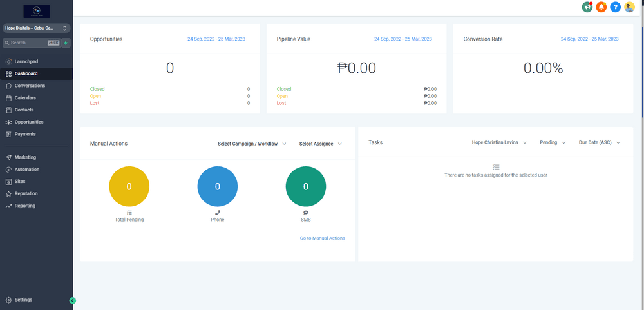Viewport: 644px width, 310px height.
Task: Click the yellow Total Pending circle
Action: point(129,187)
